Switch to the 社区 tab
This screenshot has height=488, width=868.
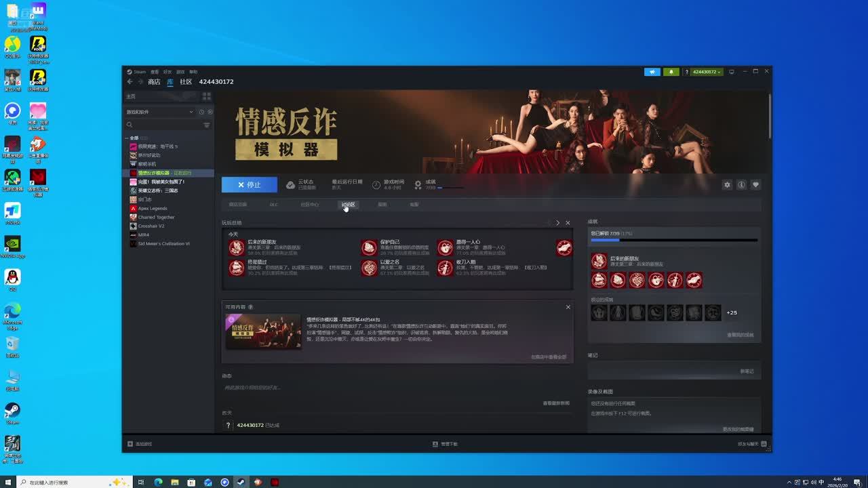[186, 82]
